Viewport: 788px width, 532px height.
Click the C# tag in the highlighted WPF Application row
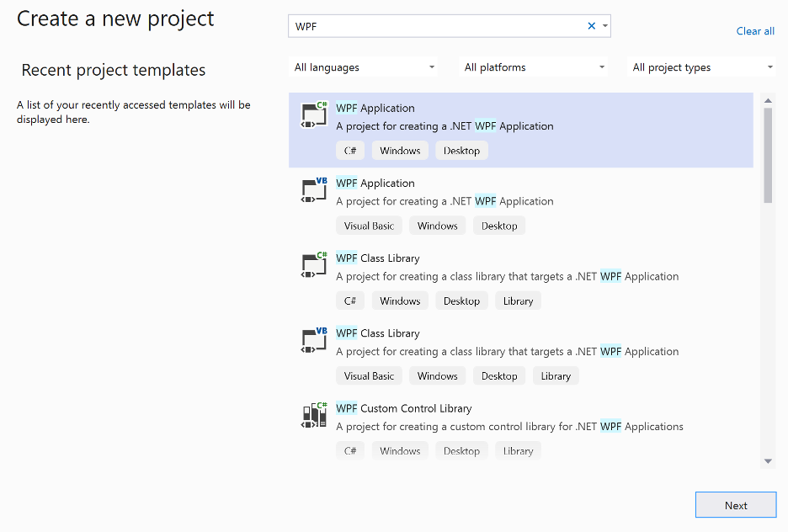pyautogui.click(x=350, y=151)
